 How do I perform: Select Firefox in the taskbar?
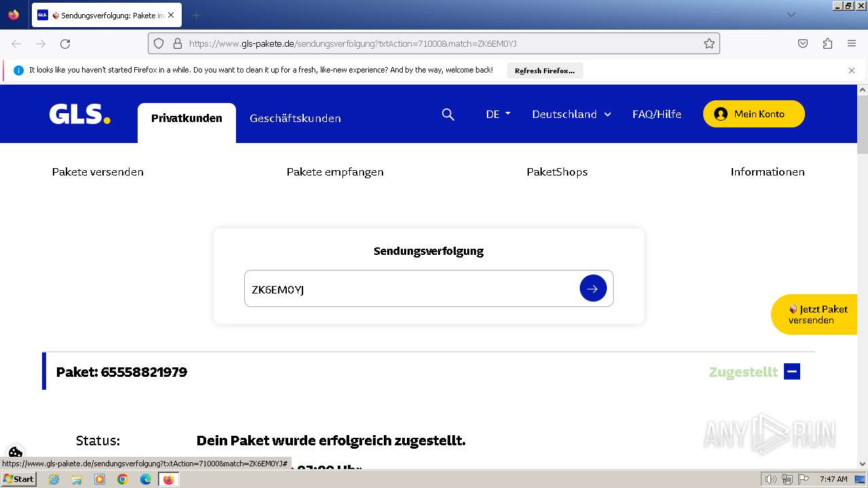coord(168,479)
